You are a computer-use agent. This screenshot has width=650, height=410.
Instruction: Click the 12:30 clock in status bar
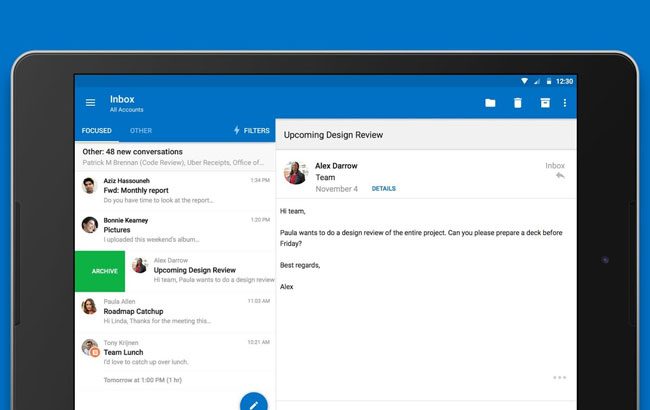click(x=565, y=81)
